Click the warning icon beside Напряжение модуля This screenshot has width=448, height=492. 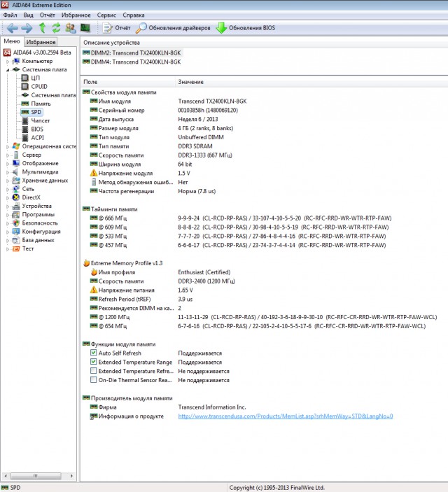(94, 173)
